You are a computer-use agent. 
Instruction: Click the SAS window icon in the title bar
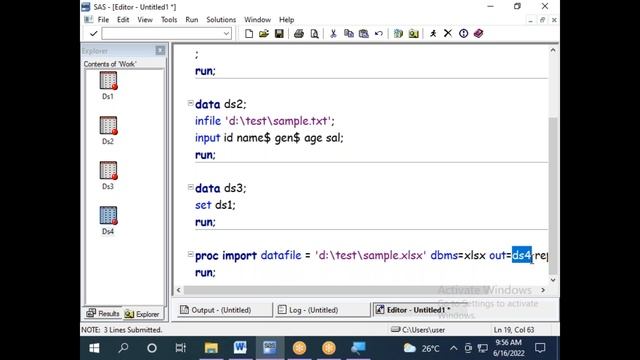pos(86,7)
